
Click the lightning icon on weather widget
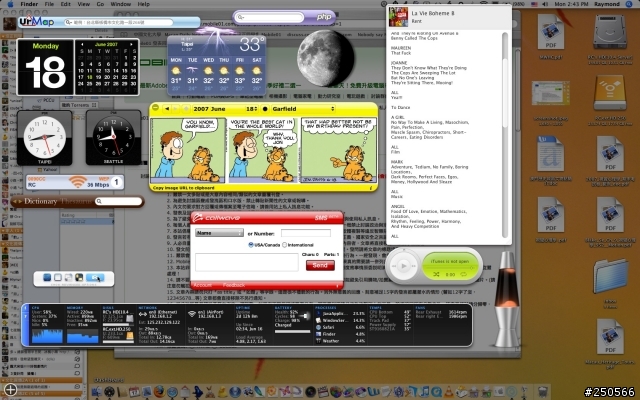[x=217, y=38]
